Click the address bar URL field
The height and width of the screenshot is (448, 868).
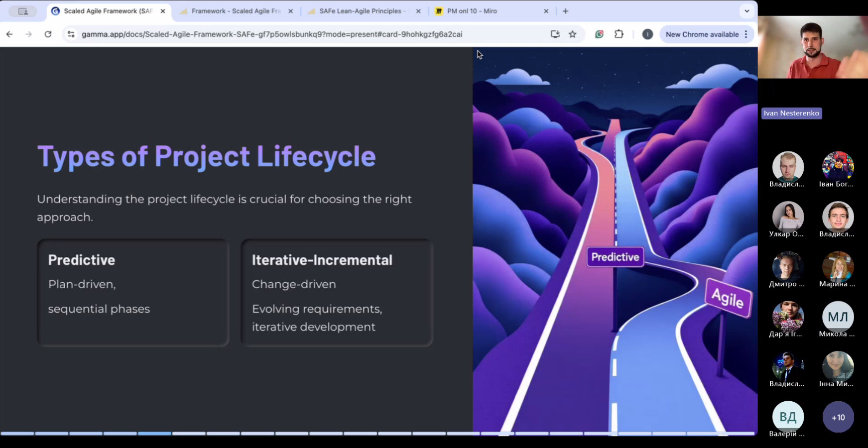[271, 34]
